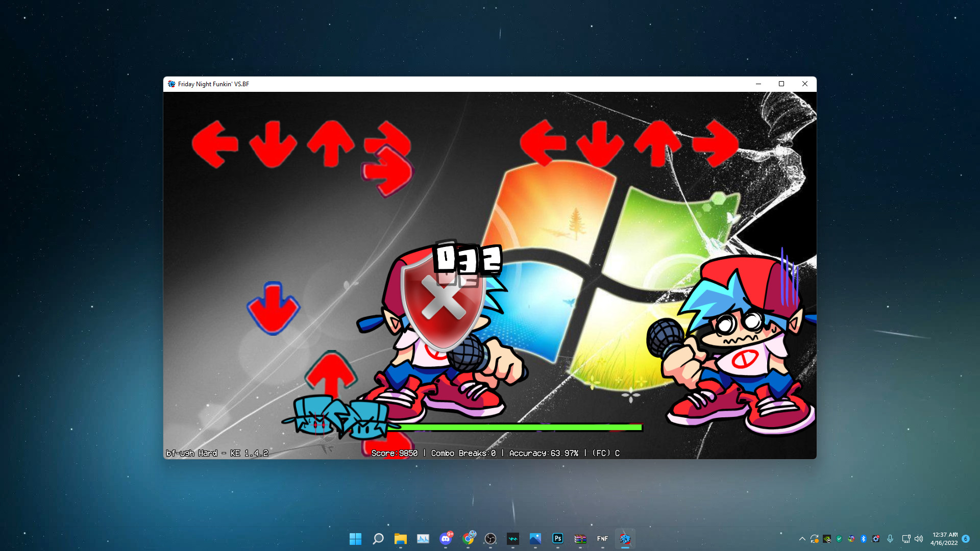Click the gear tray icon with red badge
980x551 pixels.
(876, 539)
